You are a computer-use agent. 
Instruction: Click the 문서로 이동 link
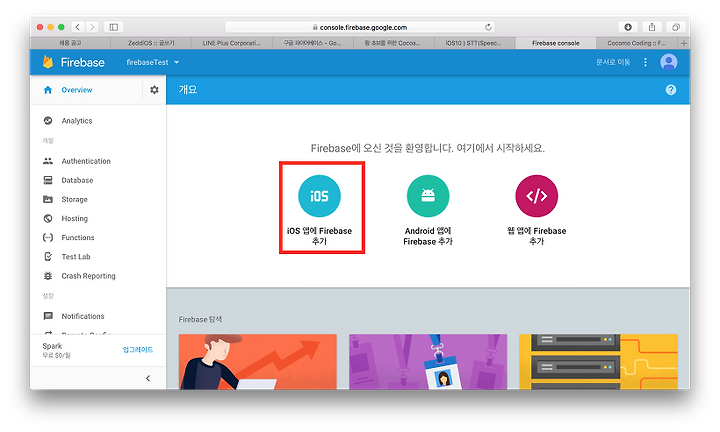tap(613, 62)
